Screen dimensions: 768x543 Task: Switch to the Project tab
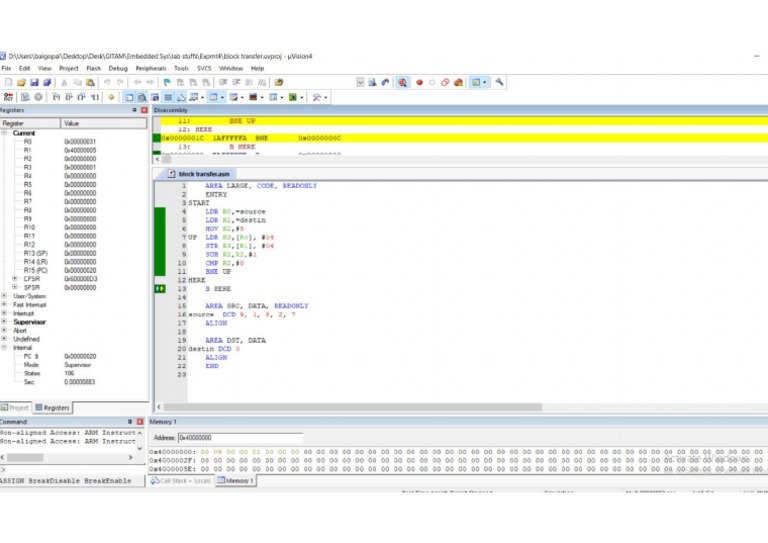pyautogui.click(x=17, y=408)
